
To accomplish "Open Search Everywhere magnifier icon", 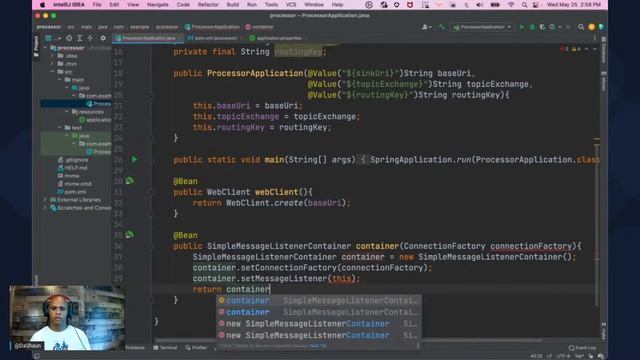I will coord(580,27).
